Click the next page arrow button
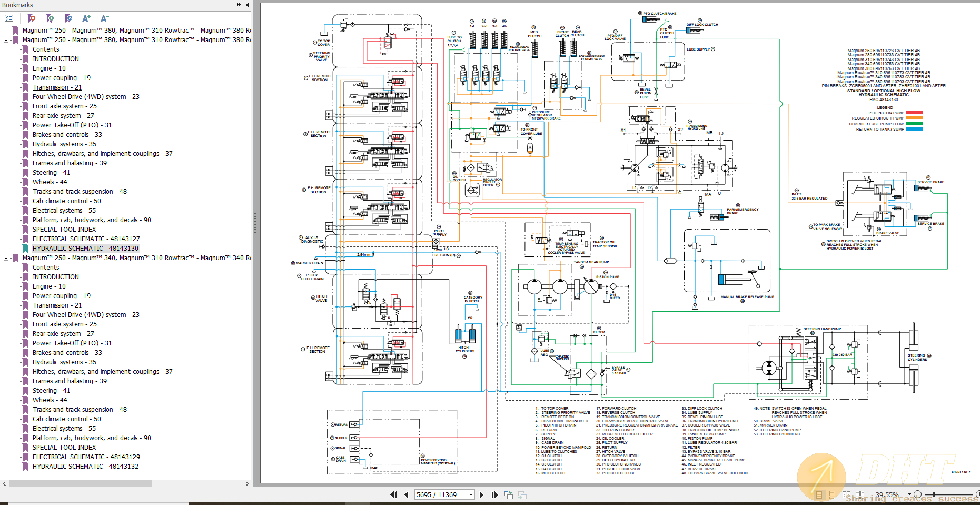This screenshot has height=505, width=980. click(x=482, y=494)
